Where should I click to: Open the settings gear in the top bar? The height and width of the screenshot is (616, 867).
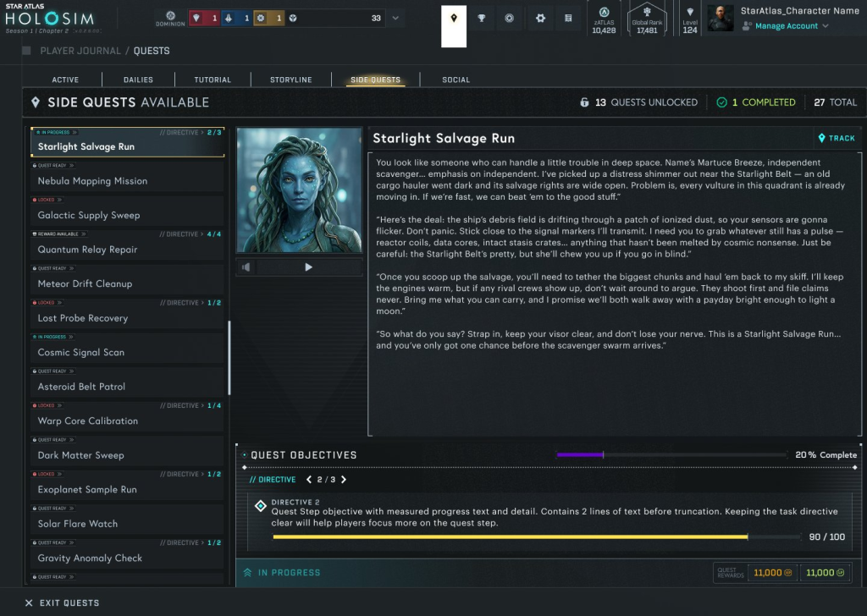541,19
